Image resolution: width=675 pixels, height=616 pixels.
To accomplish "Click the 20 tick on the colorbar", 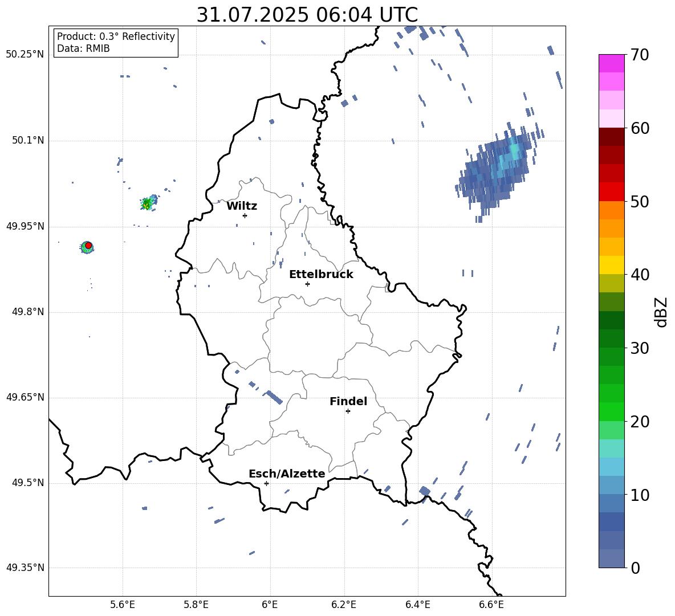I will tap(639, 421).
